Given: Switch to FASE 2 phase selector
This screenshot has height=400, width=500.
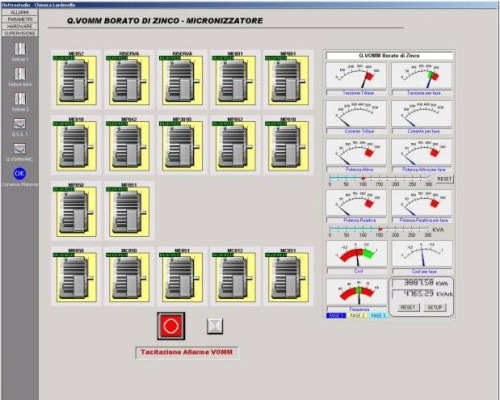Looking at the screenshot, I should 357,315.
